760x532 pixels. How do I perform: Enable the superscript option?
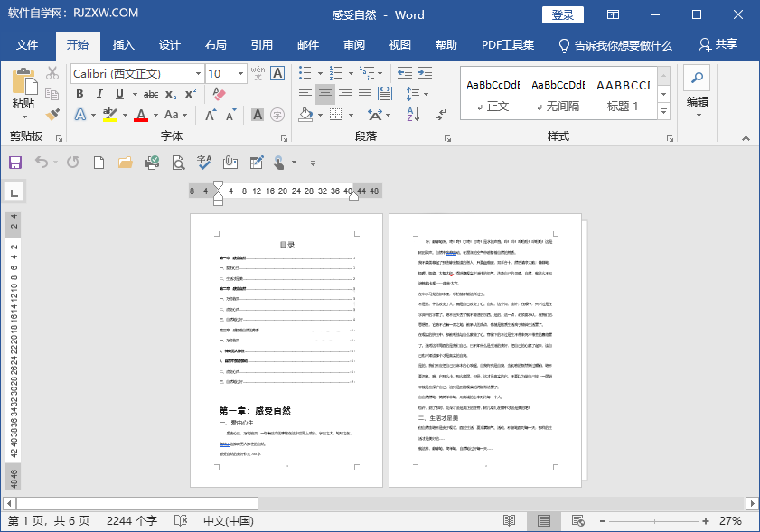[x=189, y=93]
